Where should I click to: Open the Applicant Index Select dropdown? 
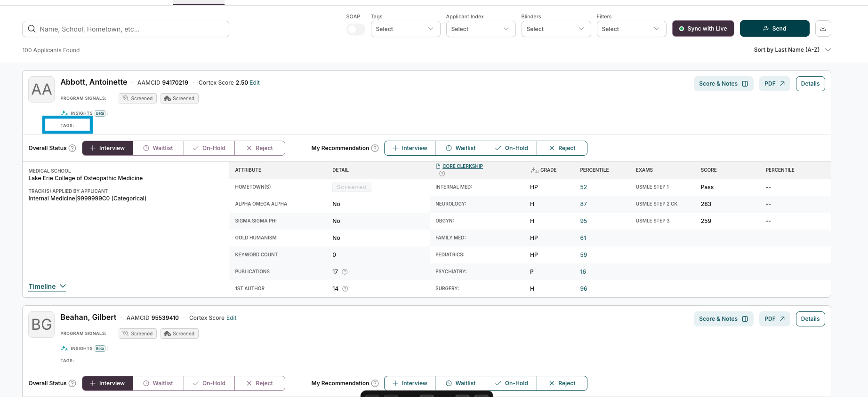(x=481, y=29)
